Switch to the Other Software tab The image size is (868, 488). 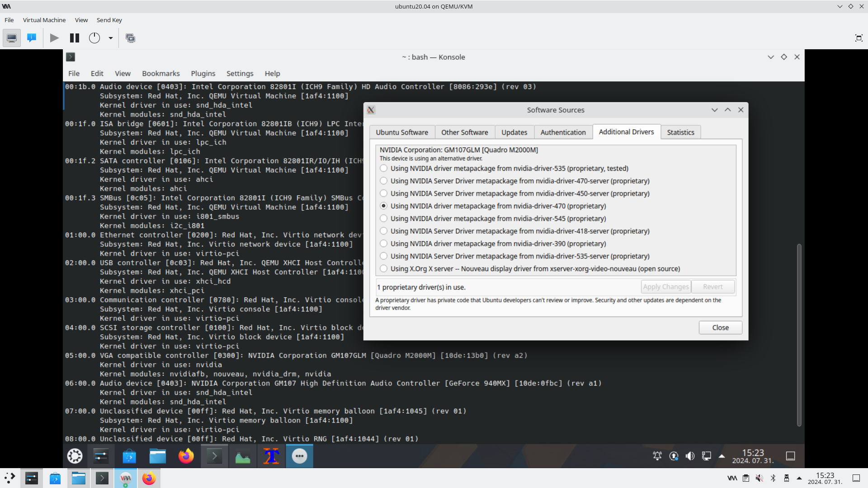[465, 132]
